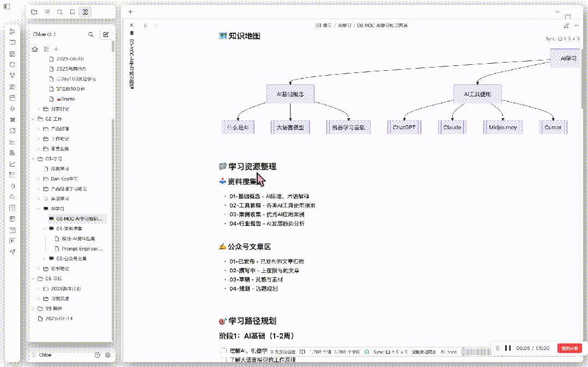This screenshot has width=588, height=367.
Task: Click the ChatGPT node in mind map
Action: pyautogui.click(x=404, y=127)
